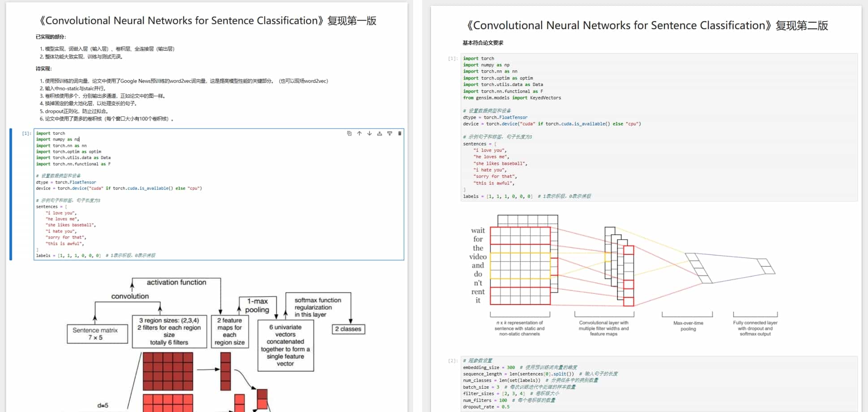Click 'batch_size = 3' code line

[519, 387]
